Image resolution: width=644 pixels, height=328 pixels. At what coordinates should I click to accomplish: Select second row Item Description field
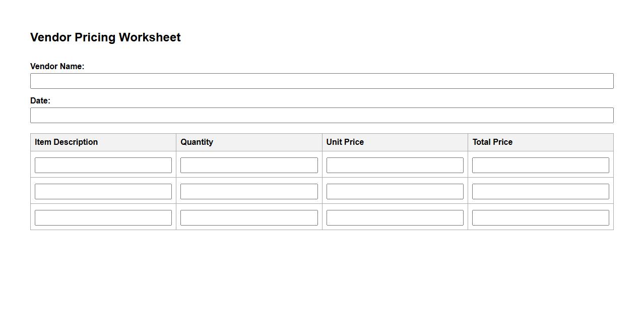coord(103,191)
